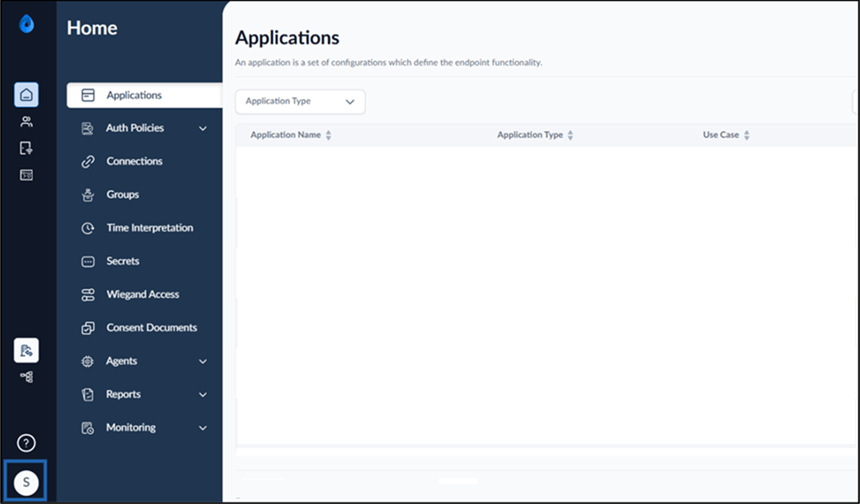Expand the Reports chevron
Screen dimensions: 860x504
pyautogui.click(x=203, y=394)
